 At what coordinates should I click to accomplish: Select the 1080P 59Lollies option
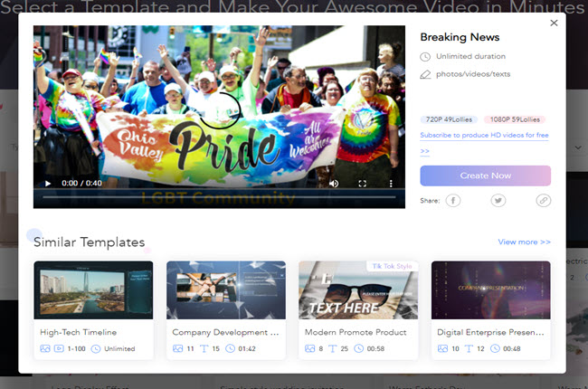tap(514, 119)
